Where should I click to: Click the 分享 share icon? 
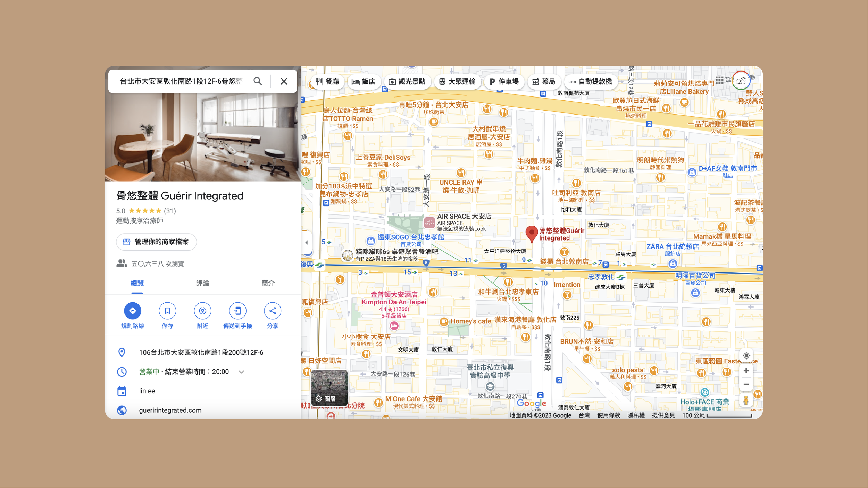tap(273, 311)
